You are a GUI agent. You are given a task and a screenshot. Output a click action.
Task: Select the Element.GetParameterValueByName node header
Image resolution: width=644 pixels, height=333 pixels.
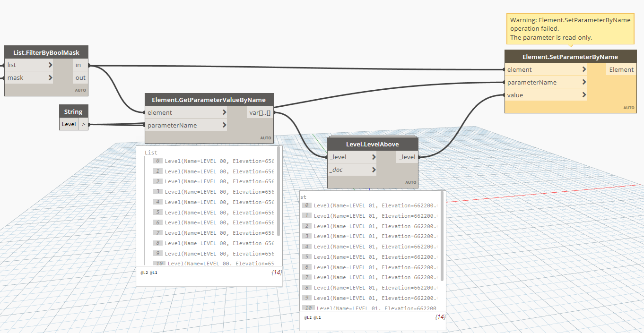(x=209, y=100)
